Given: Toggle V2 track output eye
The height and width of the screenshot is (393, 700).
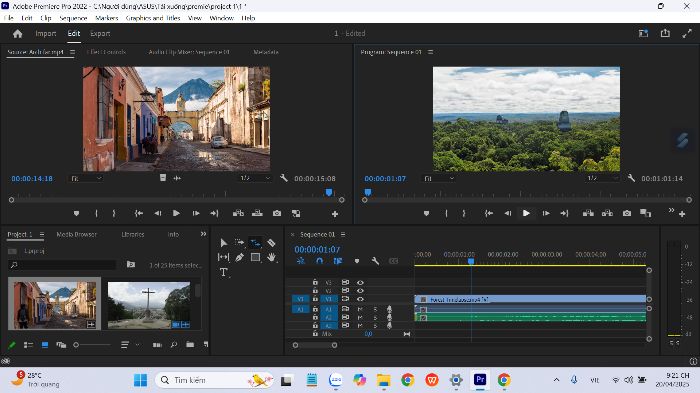Looking at the screenshot, I should [x=360, y=291].
